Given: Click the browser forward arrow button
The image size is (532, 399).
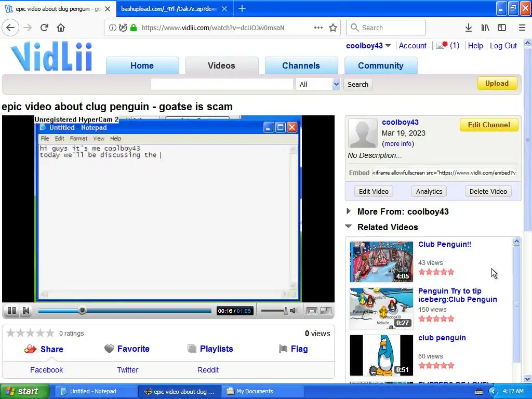Looking at the screenshot, I should [x=28, y=28].
